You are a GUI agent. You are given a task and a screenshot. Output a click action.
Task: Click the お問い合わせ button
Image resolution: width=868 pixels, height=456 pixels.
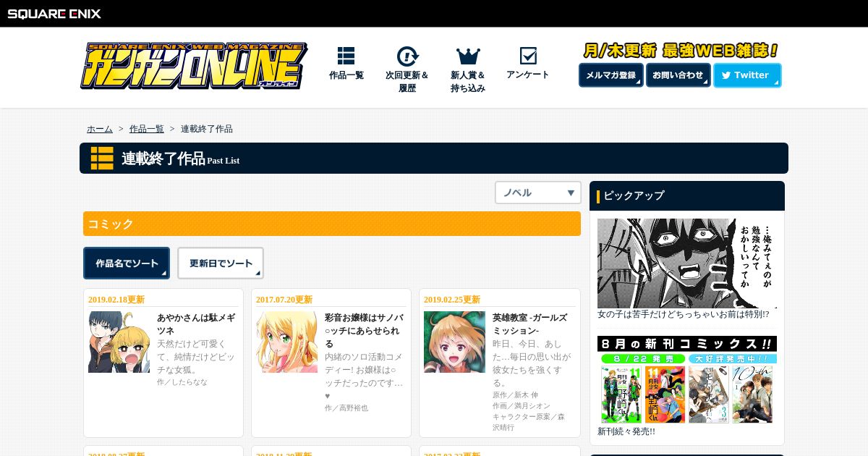tap(678, 75)
